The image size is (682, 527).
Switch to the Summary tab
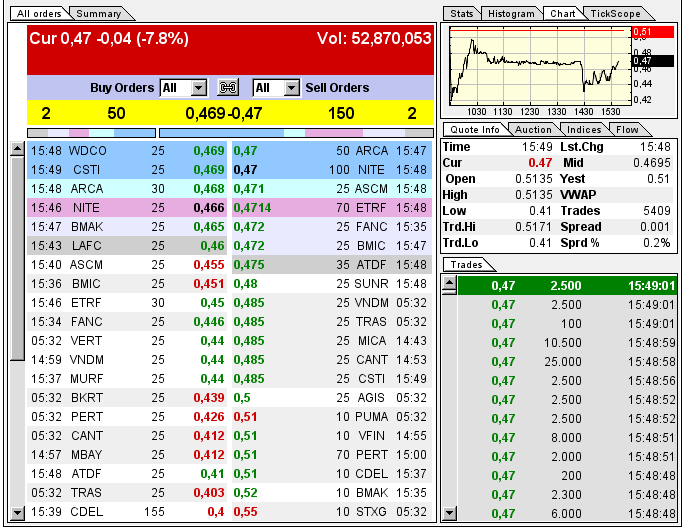99,13
